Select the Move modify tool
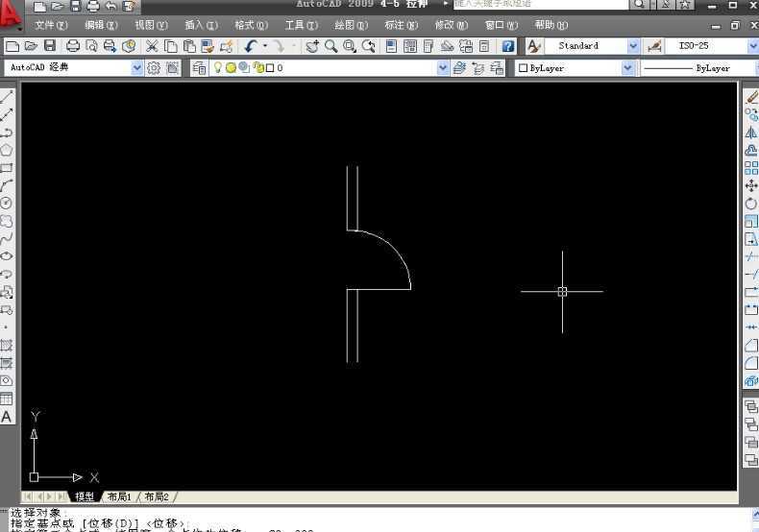This screenshot has height=532, width=759. (751, 185)
